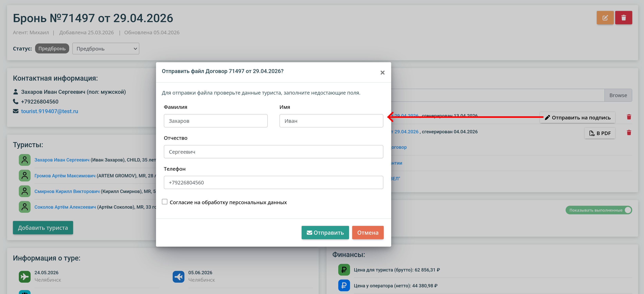Click the green departure plane icon
This screenshot has width=644, height=294.
(x=24, y=277)
